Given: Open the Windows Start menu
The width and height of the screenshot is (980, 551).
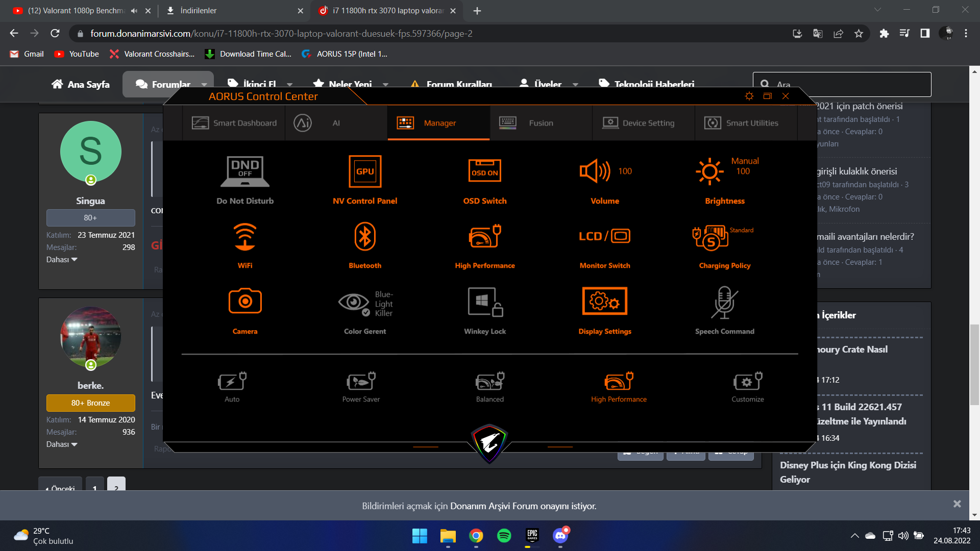Looking at the screenshot, I should [420, 536].
